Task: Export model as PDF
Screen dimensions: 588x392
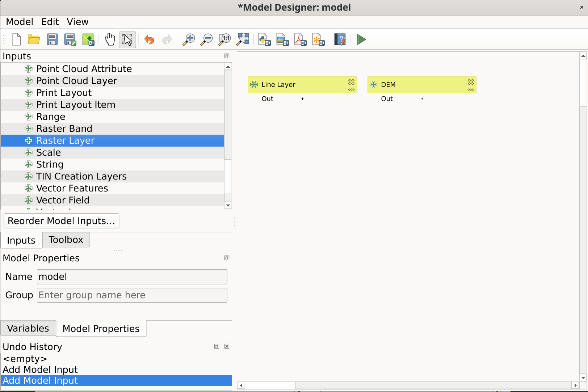Action: 300,39
